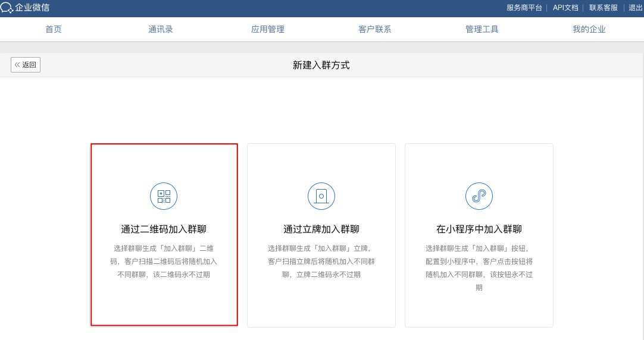The height and width of the screenshot is (340, 644).
Task: Open the 我的企业 tab
Action: coord(589,29)
